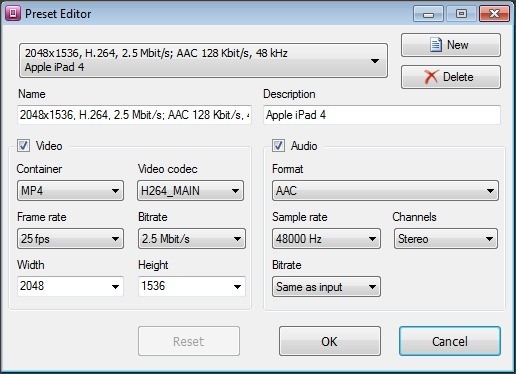Open the audio Format dropdown showing AAC
This screenshot has width=516, height=374.
[x=385, y=191]
